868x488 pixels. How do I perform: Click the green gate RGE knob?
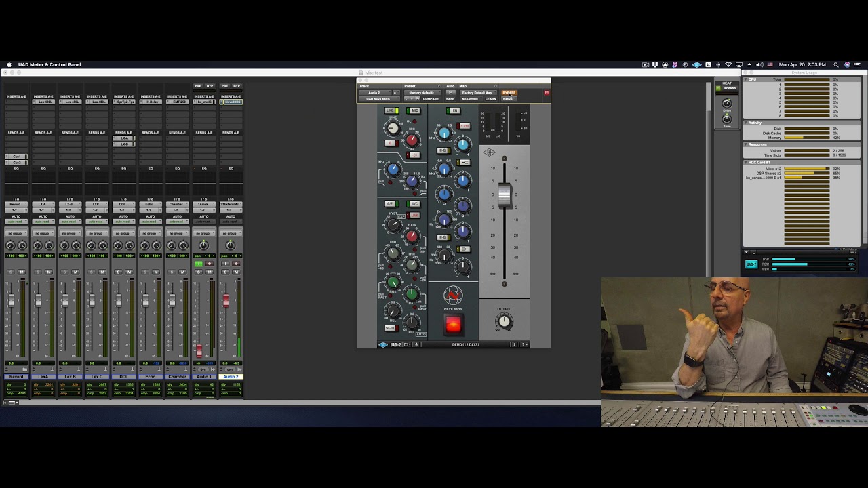[x=393, y=282]
